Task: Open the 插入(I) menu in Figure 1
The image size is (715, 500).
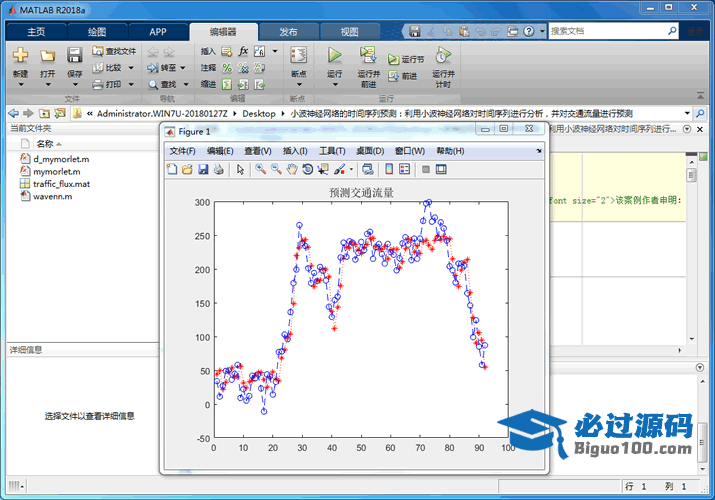Action: pyautogui.click(x=295, y=151)
